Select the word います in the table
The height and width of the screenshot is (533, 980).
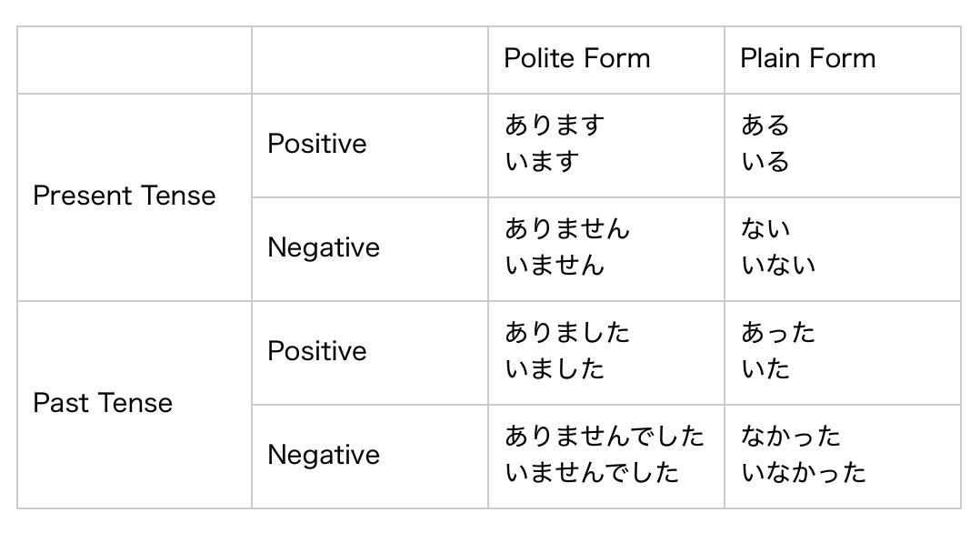(542, 163)
